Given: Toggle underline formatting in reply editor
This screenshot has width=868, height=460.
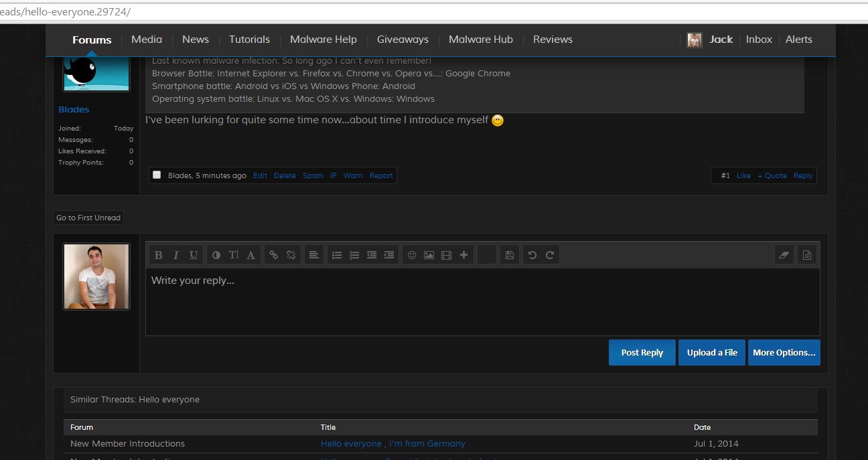Looking at the screenshot, I should (x=194, y=255).
